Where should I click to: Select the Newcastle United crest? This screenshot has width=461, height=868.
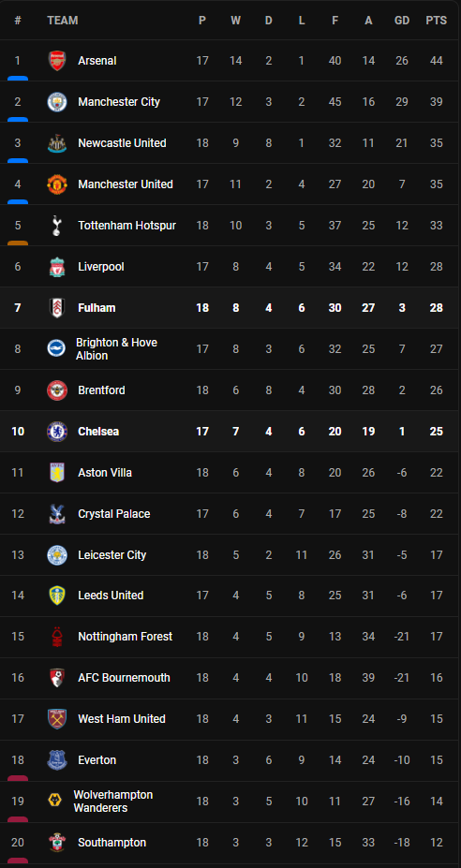[57, 143]
